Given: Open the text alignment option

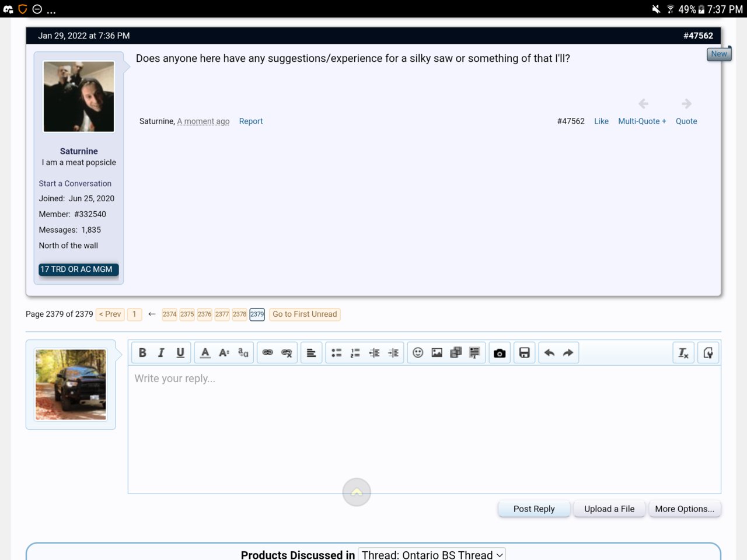Looking at the screenshot, I should click(x=312, y=353).
